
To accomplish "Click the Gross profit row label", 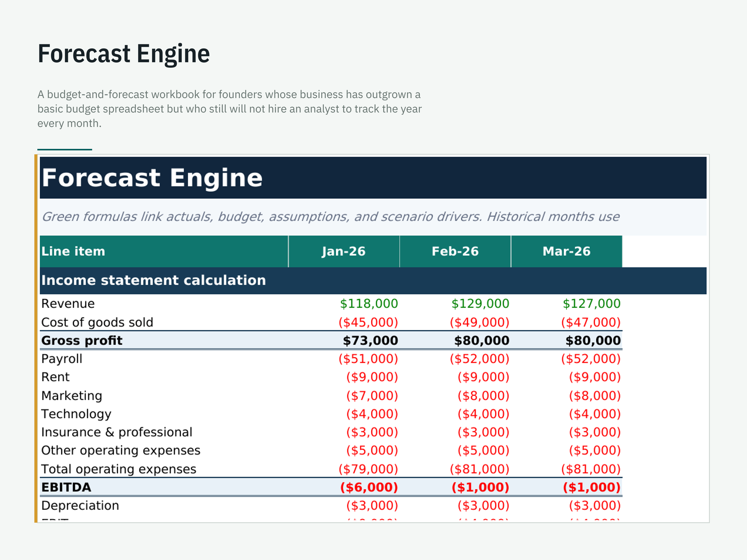I will [82, 340].
